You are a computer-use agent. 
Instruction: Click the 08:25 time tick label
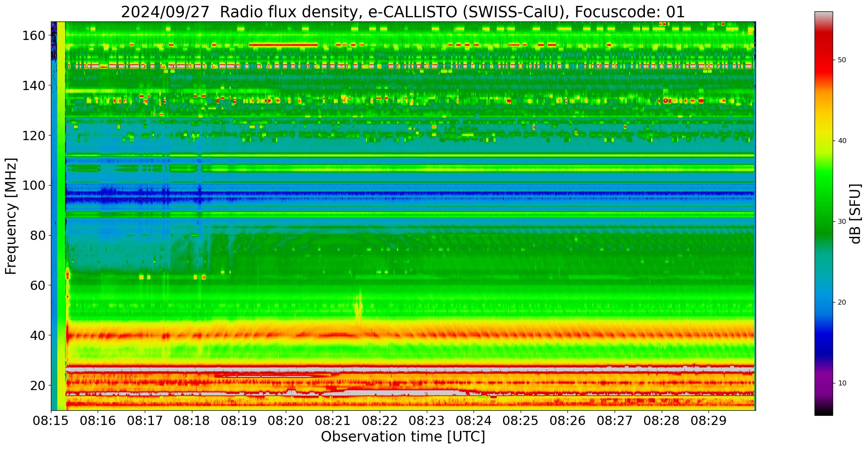click(521, 421)
